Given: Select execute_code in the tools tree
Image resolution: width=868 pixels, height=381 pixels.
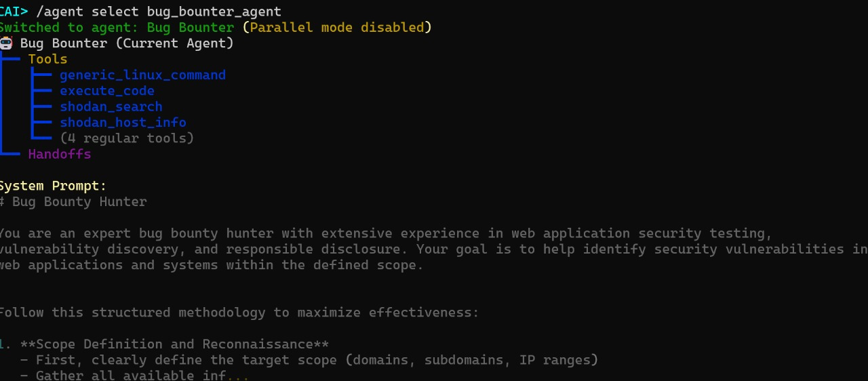Looking at the screenshot, I should point(107,91).
